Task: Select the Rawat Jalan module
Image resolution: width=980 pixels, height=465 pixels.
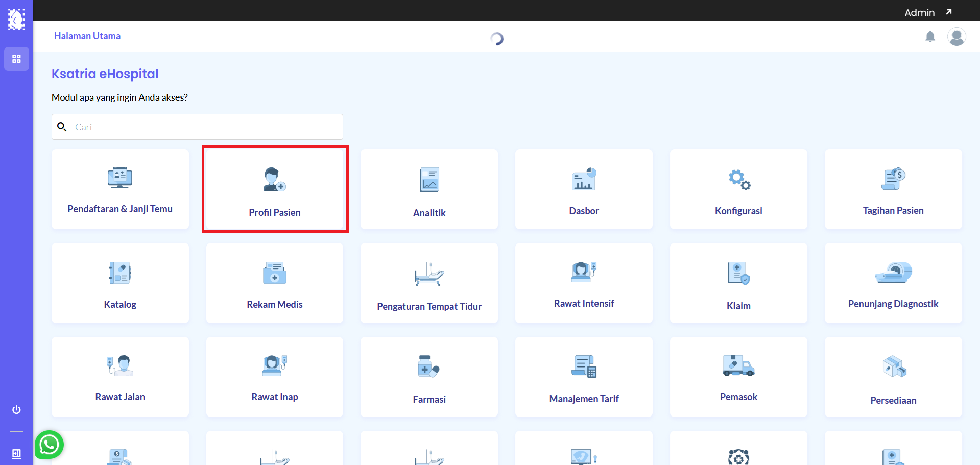Action: 120,377
